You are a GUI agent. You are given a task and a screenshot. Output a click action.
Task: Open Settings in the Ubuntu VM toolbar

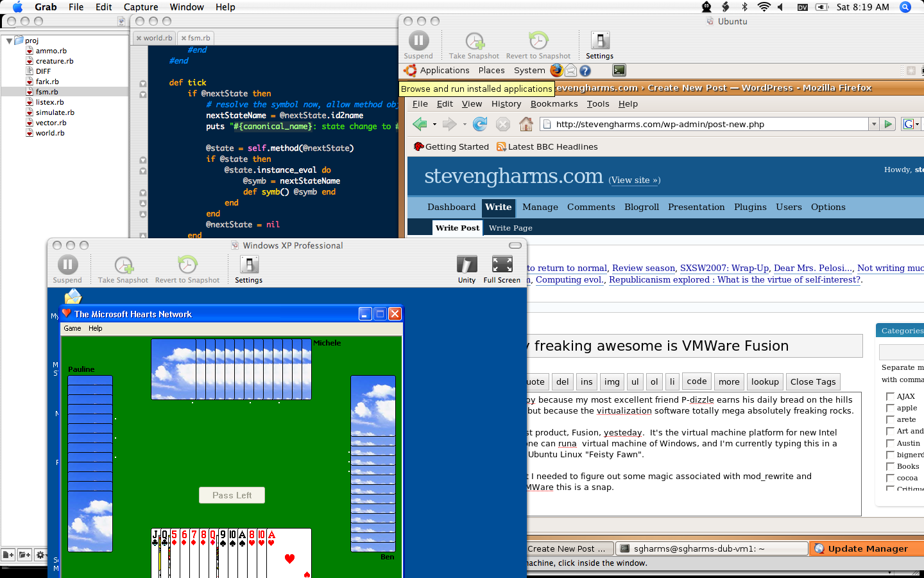click(x=599, y=41)
